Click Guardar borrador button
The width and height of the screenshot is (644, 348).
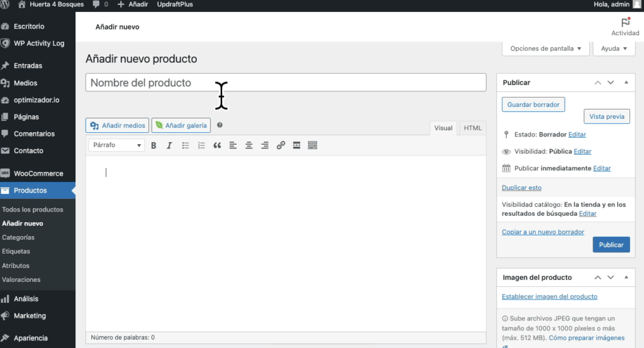coord(533,104)
